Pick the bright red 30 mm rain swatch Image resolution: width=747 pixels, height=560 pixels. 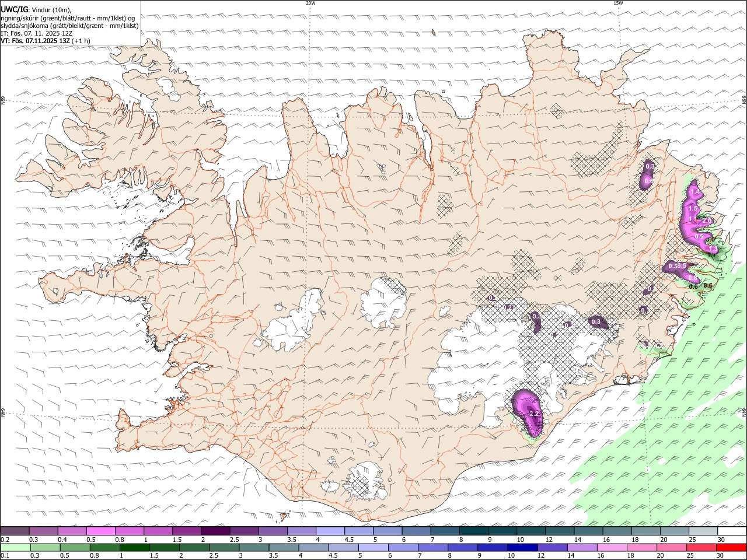coord(732,548)
